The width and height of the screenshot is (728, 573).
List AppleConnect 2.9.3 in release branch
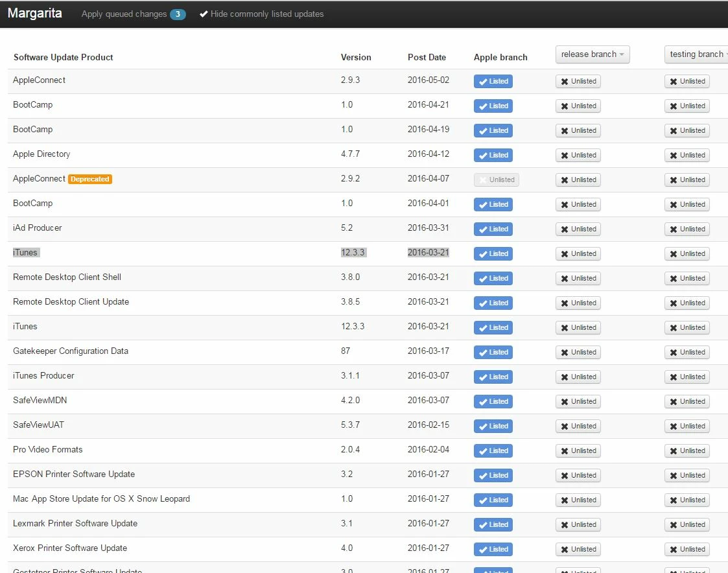click(578, 81)
